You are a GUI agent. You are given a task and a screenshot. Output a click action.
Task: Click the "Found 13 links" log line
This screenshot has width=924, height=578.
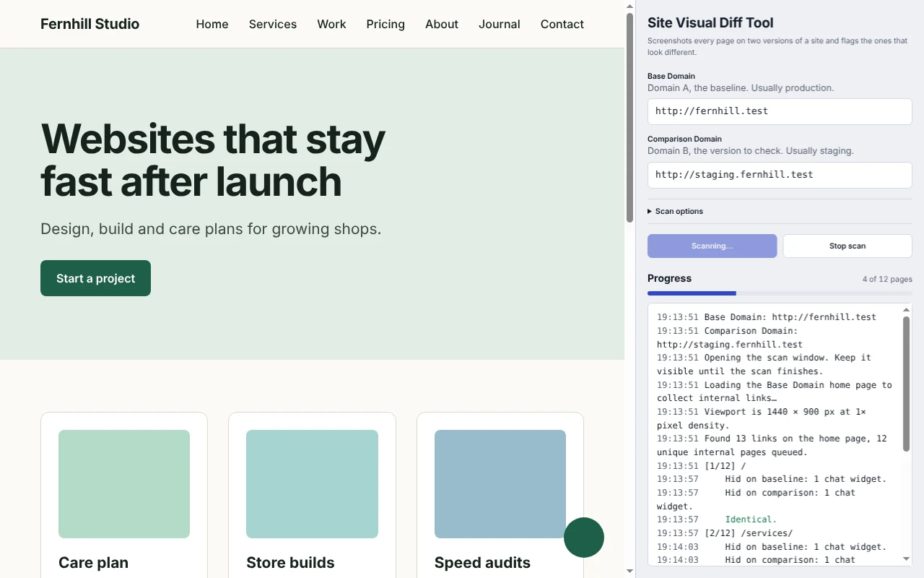772,445
